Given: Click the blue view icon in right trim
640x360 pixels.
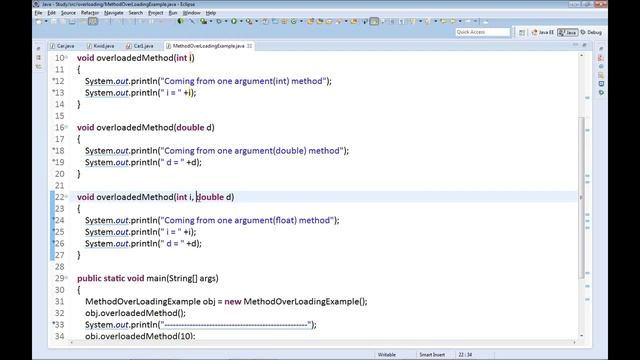Looking at the screenshot, I should point(601,84).
